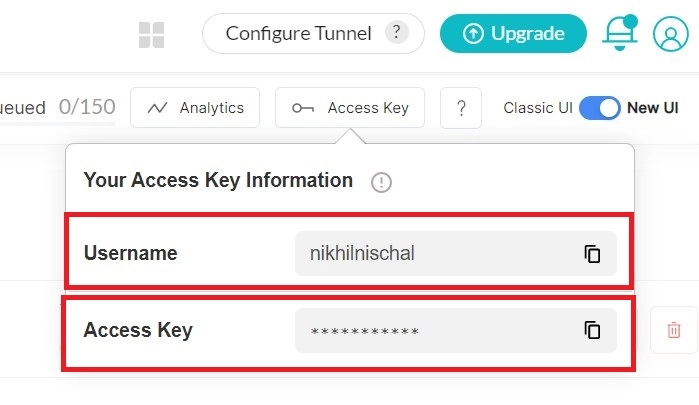This screenshot has width=699, height=405.
Task: Click the masked access key field
Action: pos(430,330)
